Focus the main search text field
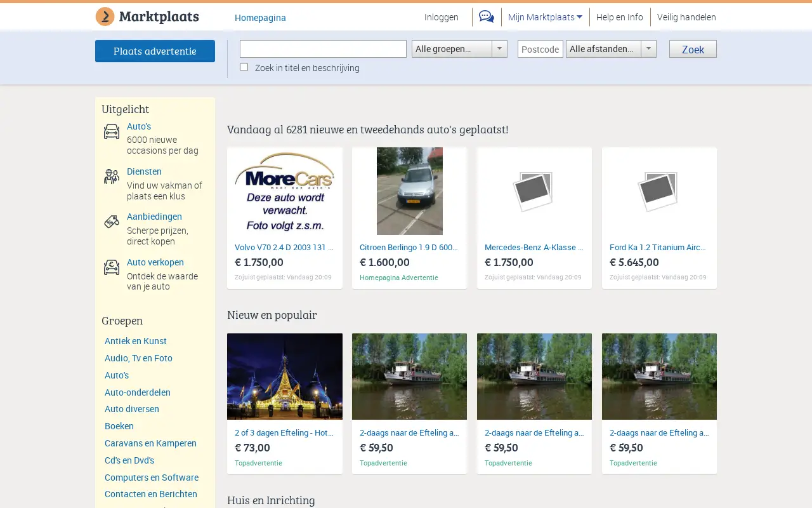Viewport: 812px width, 508px height. click(323, 49)
